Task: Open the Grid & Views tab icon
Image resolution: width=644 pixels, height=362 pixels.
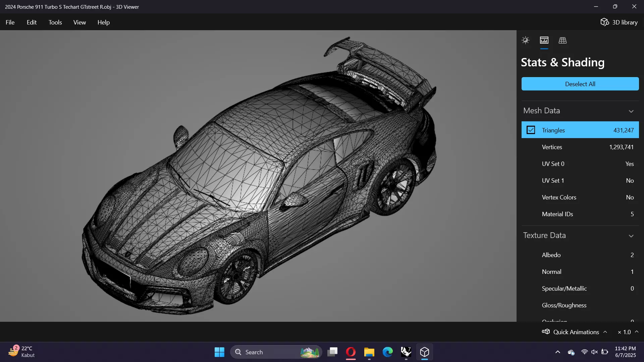Action: 562,40
